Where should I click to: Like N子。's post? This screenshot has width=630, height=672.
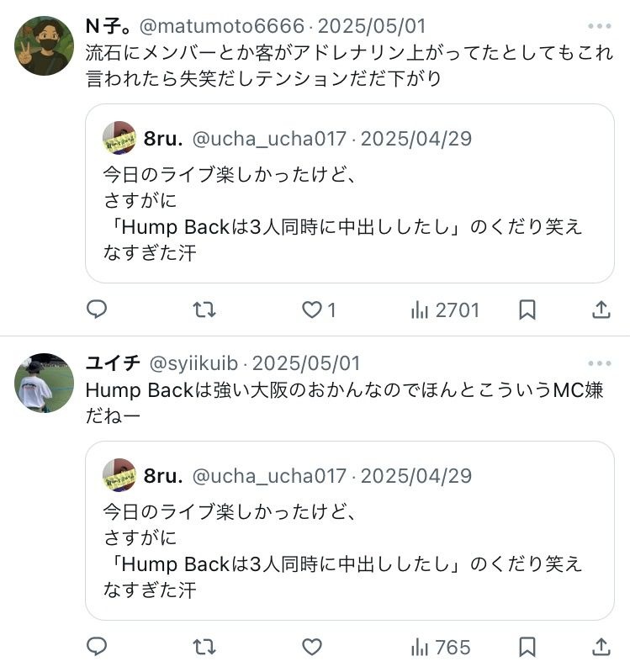313,310
